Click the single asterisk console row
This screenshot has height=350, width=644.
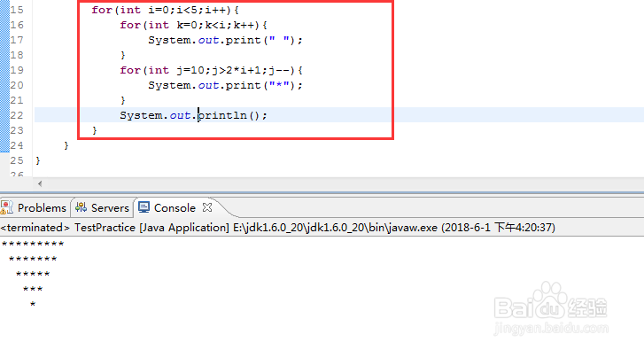(x=33, y=305)
